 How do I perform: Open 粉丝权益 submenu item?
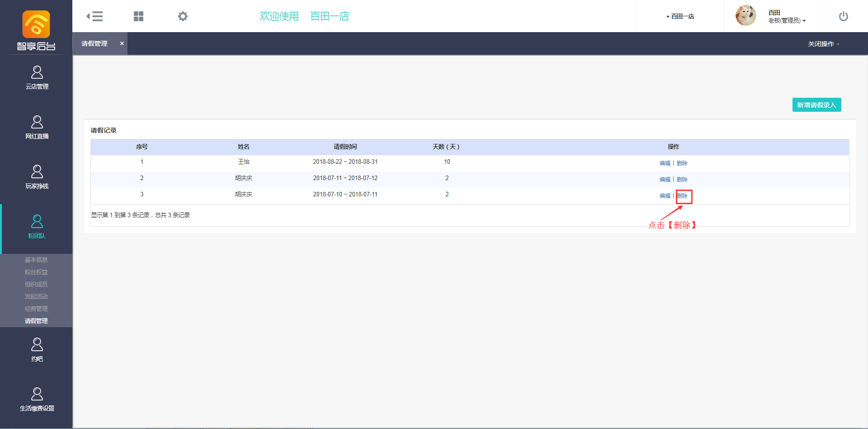[x=36, y=272]
